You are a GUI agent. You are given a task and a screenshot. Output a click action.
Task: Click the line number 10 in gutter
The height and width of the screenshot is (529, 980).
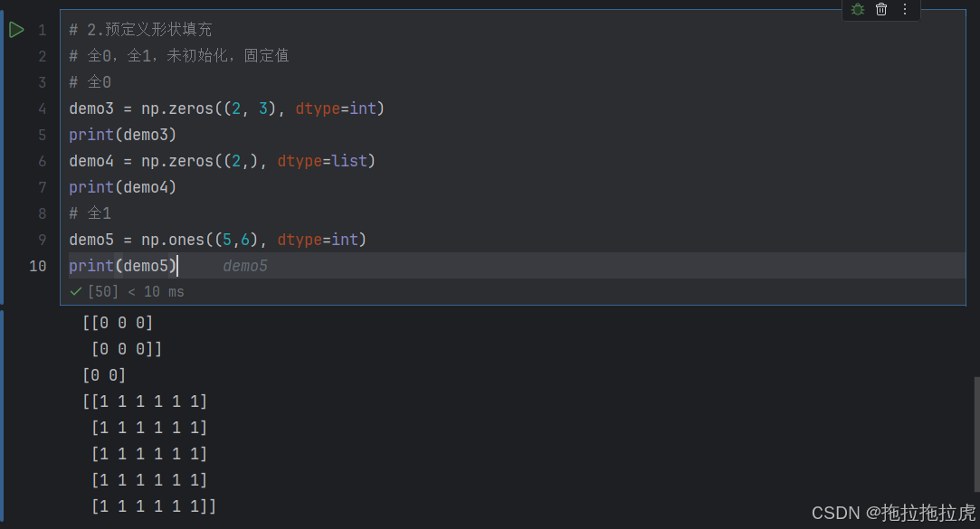(37, 266)
